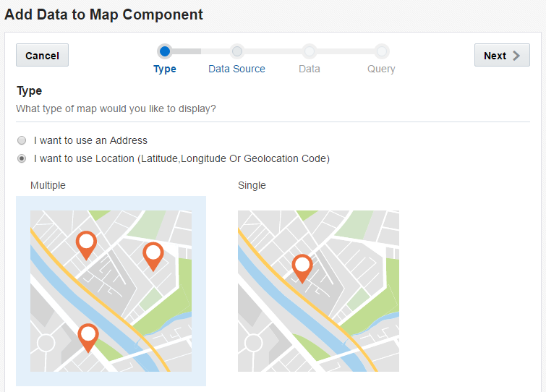Click the Data step circle indicator

pyautogui.click(x=309, y=51)
